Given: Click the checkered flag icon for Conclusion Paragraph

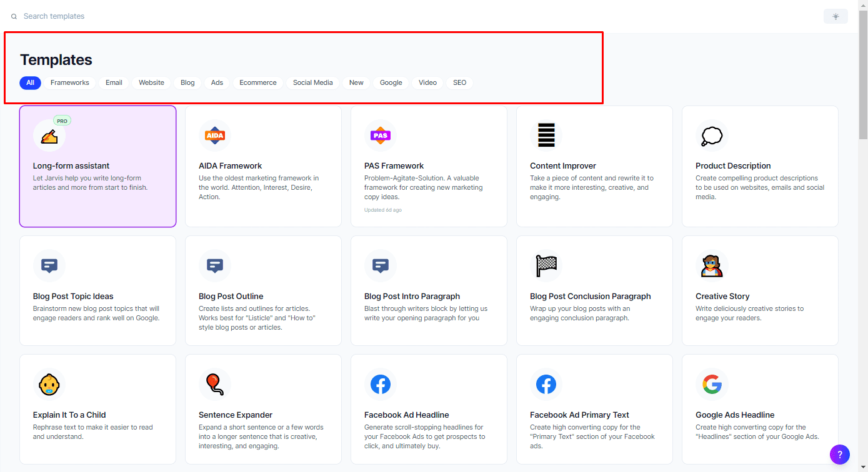Looking at the screenshot, I should click(x=546, y=266).
